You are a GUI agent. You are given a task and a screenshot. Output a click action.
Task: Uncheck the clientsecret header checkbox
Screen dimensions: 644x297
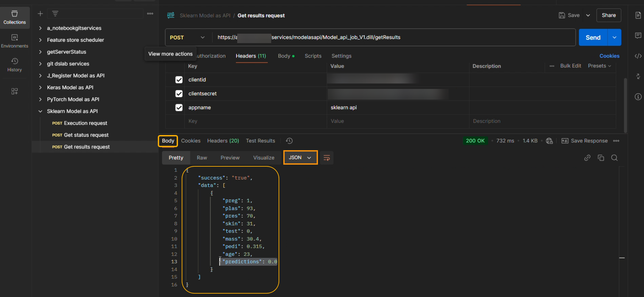point(179,94)
